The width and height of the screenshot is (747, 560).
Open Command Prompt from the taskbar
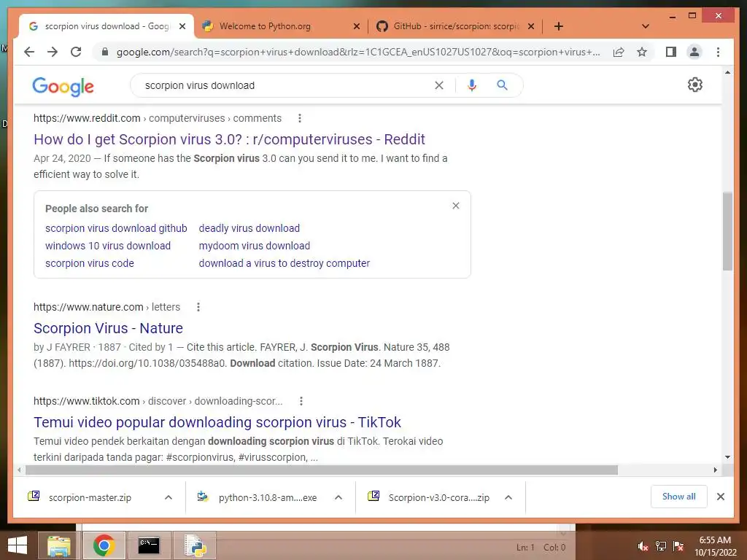click(149, 545)
